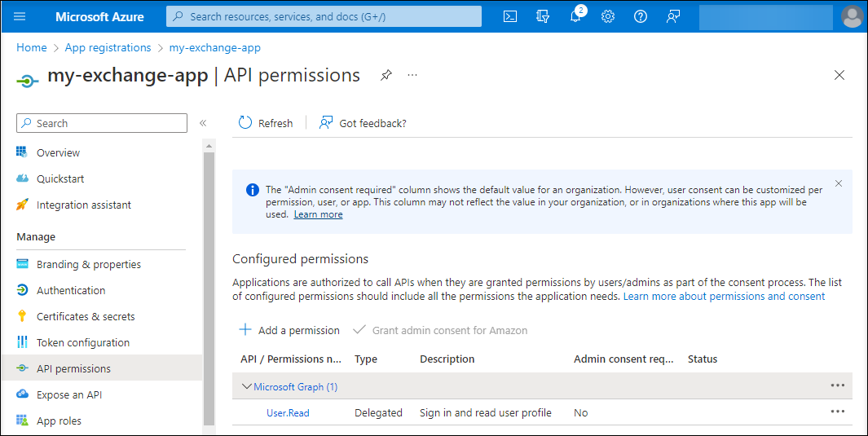Open the Azure portal hamburger menu

coord(20,16)
